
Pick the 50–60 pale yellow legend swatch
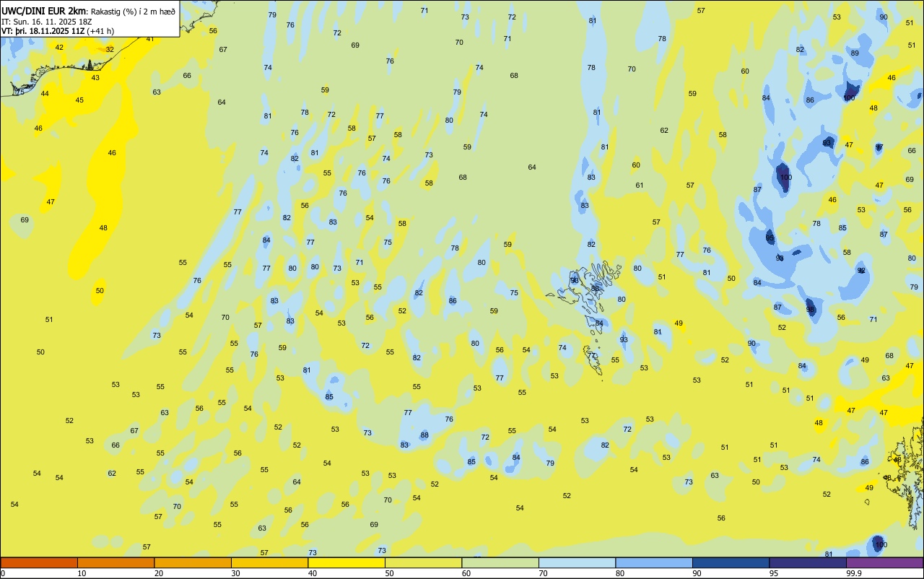423,562
